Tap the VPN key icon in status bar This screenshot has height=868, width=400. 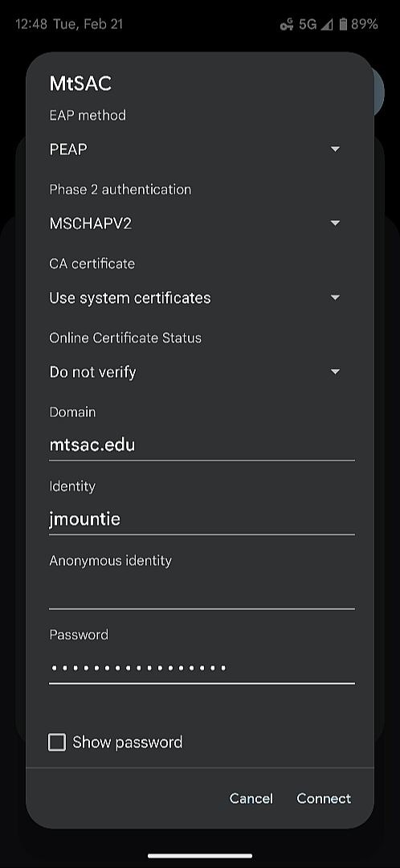pos(287,24)
